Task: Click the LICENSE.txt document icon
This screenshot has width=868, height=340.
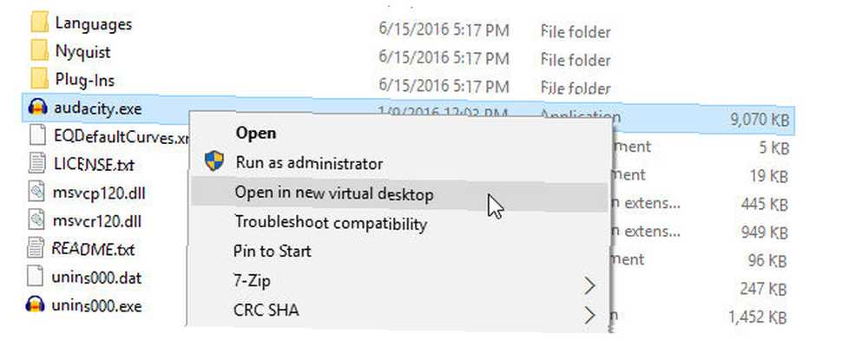Action: [x=36, y=164]
